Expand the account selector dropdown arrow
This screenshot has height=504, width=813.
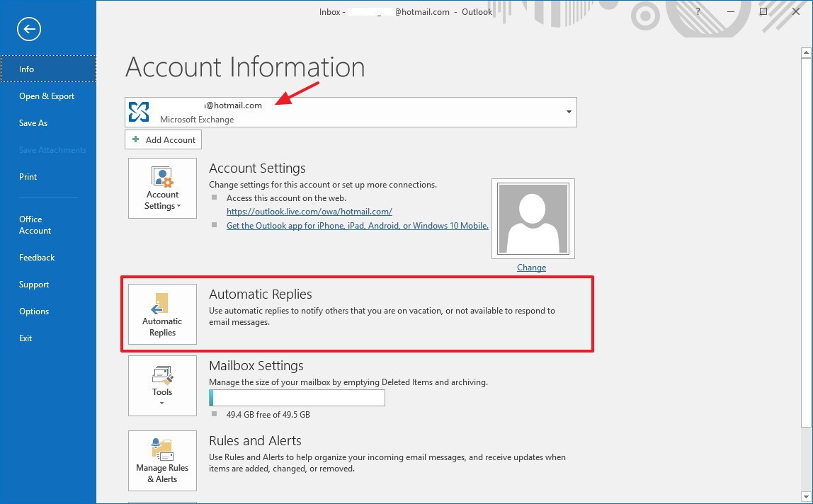[x=569, y=112]
